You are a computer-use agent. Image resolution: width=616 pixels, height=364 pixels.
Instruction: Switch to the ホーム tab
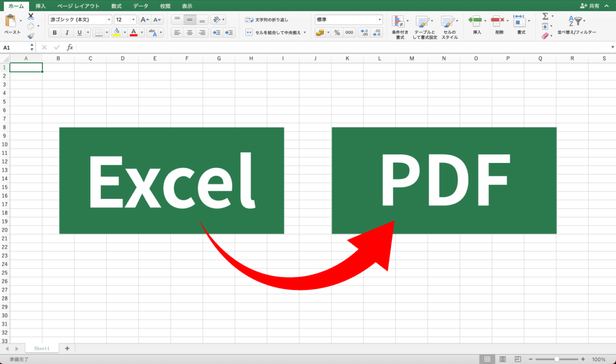point(16,6)
